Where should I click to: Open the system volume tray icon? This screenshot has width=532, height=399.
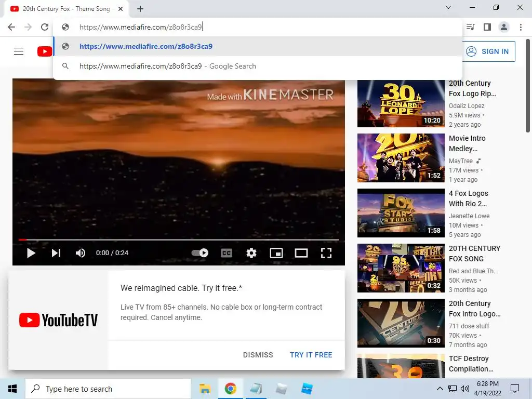coord(465,389)
